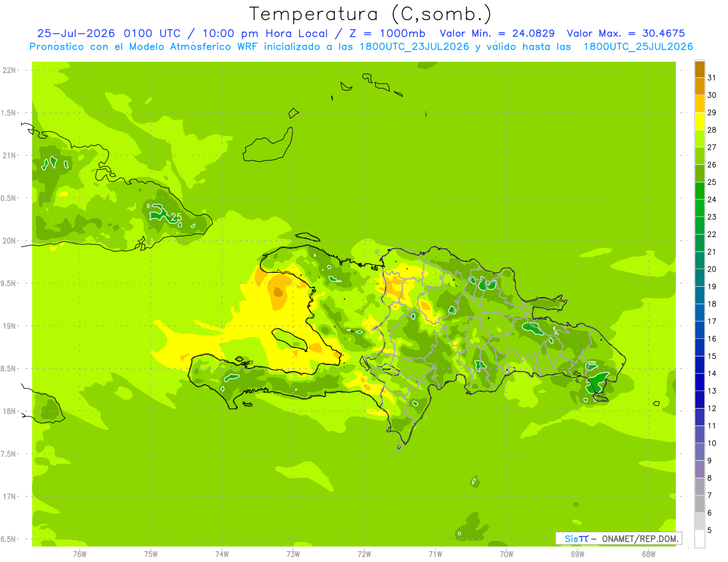Click the orange legend swatch between 30 and 31
Screen dimensions: 728x562
pos(699,87)
